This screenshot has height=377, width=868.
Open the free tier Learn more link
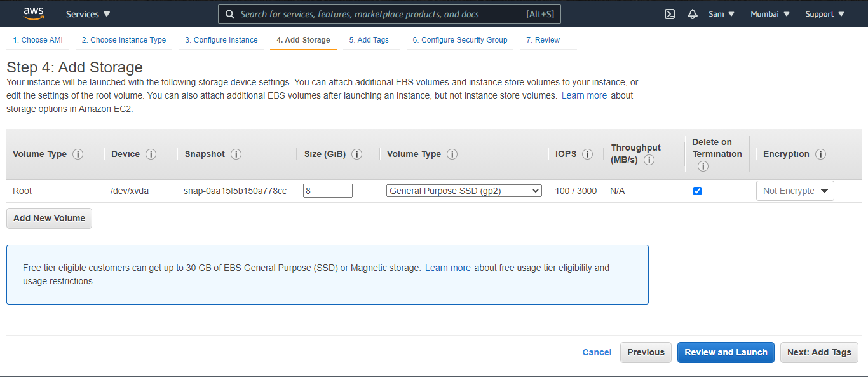[448, 268]
